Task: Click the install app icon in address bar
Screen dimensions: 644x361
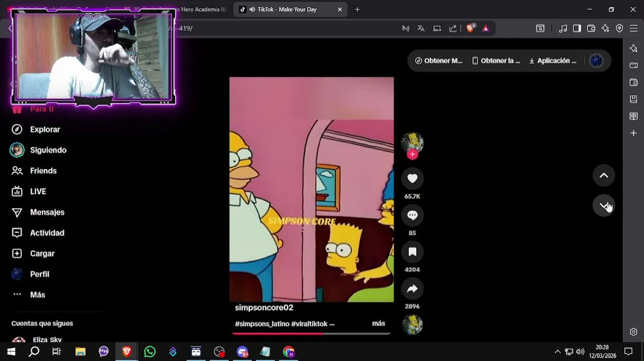Action: [x=437, y=29]
